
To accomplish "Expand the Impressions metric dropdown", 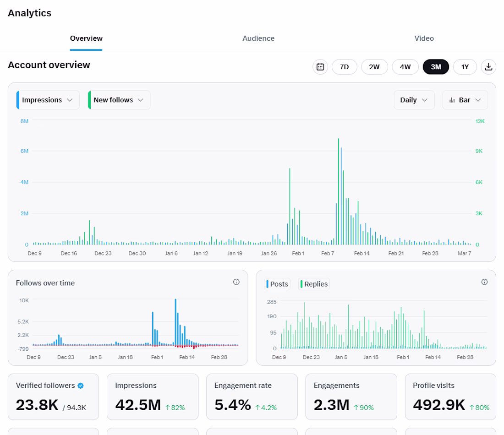I will [x=48, y=100].
